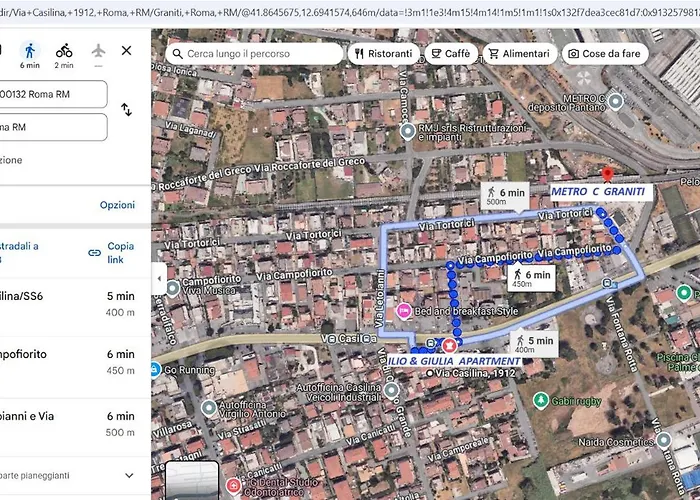This screenshot has width=700, height=500.
Task: Click Cerca lungo il percorso search box
Action: click(x=254, y=54)
